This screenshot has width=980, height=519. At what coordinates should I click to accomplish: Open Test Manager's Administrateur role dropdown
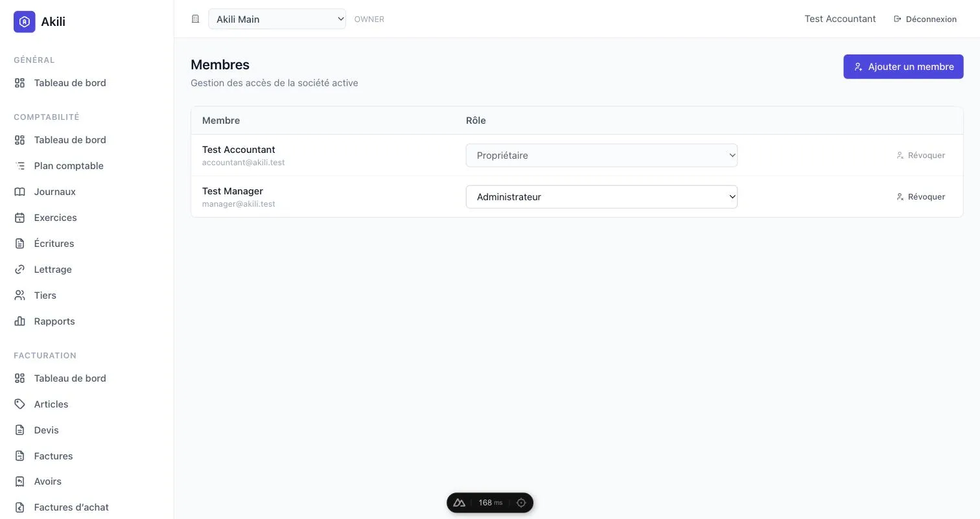601,197
